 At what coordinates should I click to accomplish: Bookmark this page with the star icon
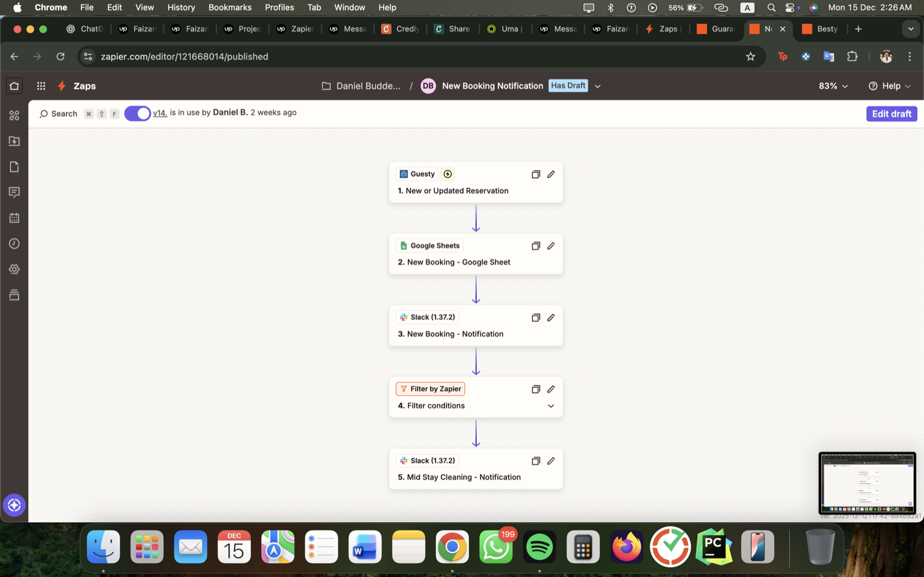(x=750, y=57)
